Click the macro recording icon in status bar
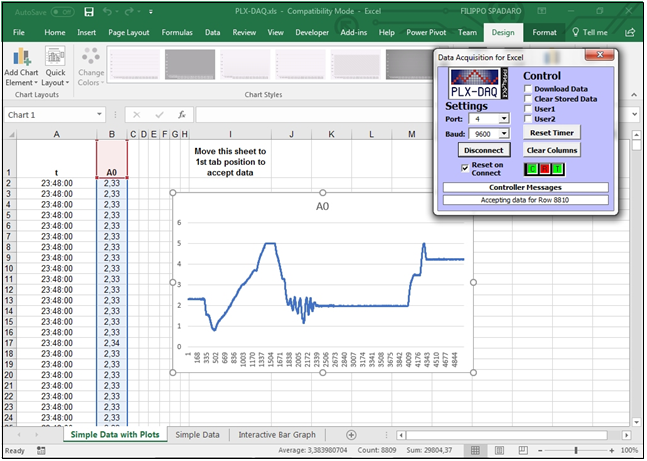Image resolution: width=647 pixels, height=461 pixels. coord(41,450)
